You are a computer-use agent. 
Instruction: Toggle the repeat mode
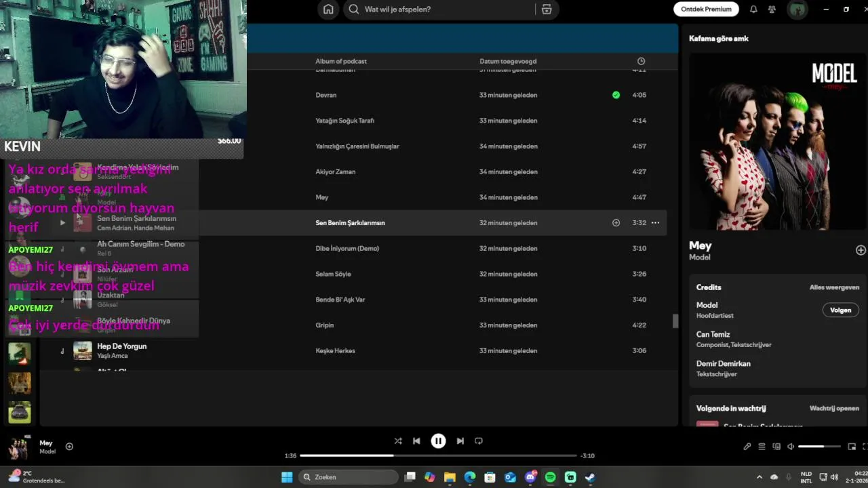tap(479, 441)
